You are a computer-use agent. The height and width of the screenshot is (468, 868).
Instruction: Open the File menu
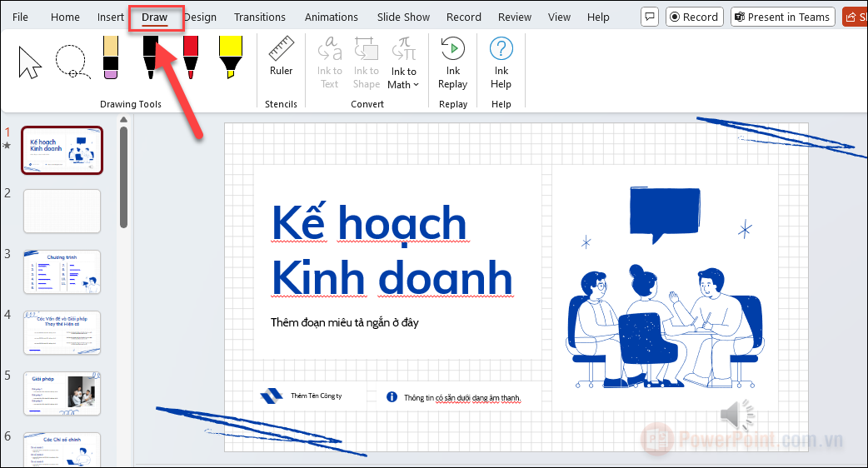pyautogui.click(x=20, y=17)
